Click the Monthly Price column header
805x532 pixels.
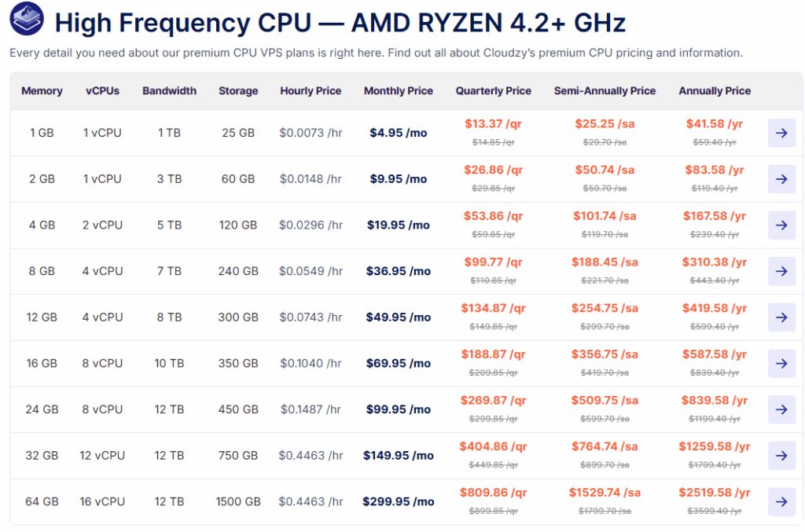(398, 91)
